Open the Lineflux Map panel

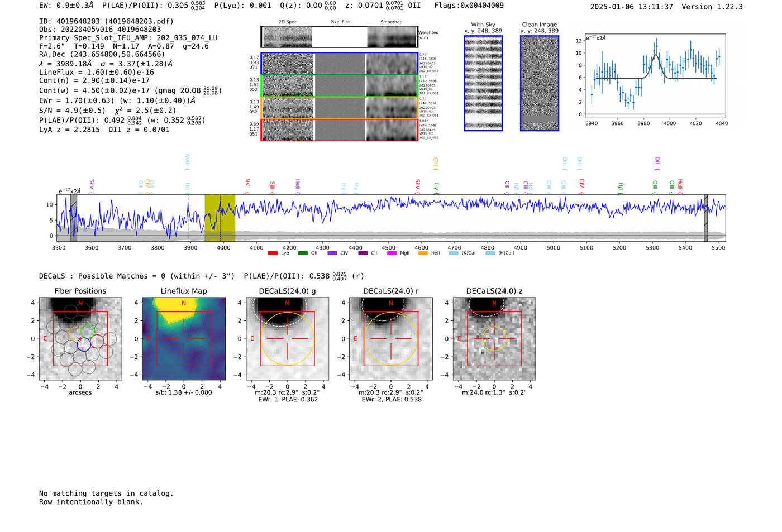[184, 338]
